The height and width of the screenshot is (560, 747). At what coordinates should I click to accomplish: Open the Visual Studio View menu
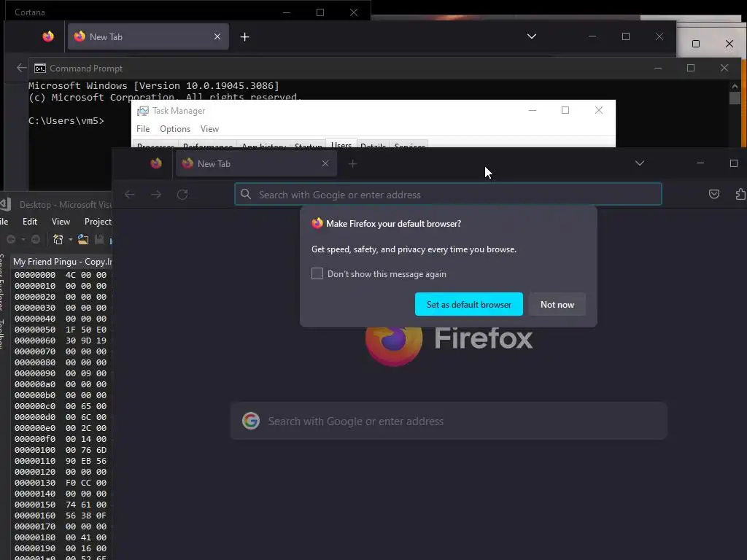coord(61,222)
